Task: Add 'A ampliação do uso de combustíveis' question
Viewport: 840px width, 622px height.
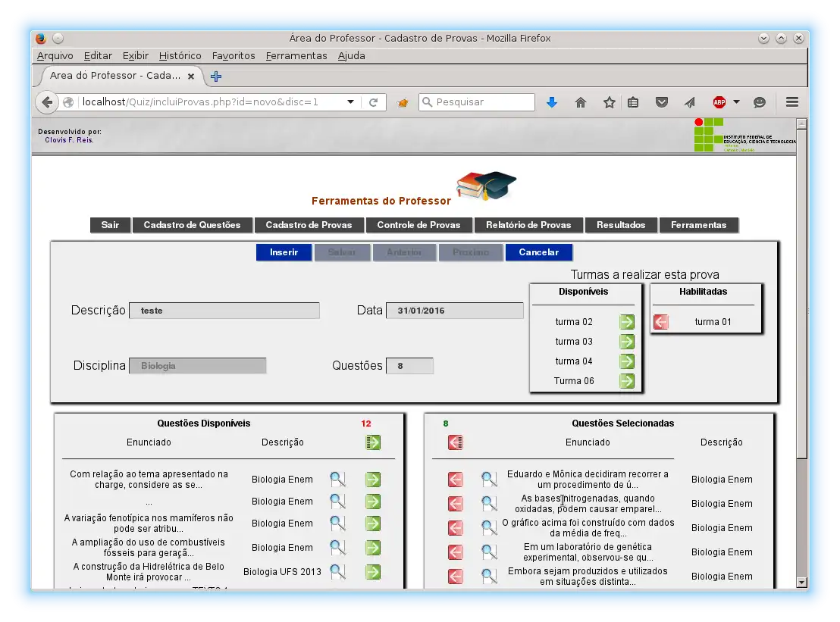Action: (x=373, y=548)
